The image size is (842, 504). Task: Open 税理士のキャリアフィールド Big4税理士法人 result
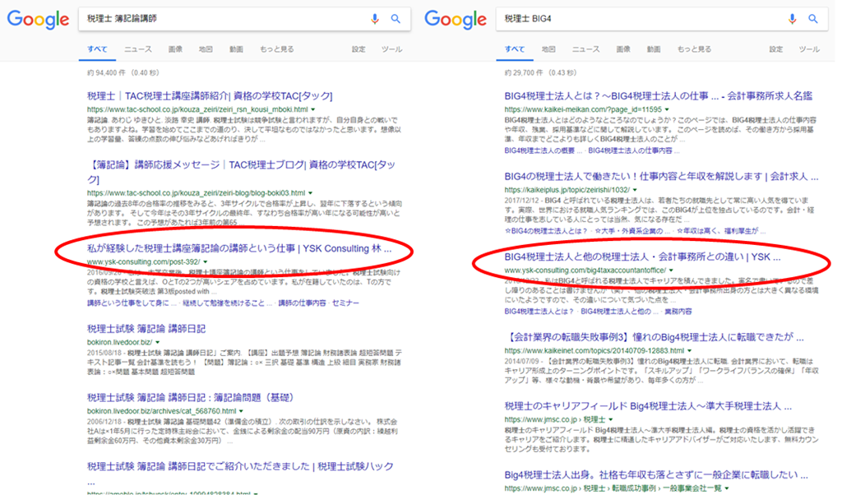click(648, 406)
